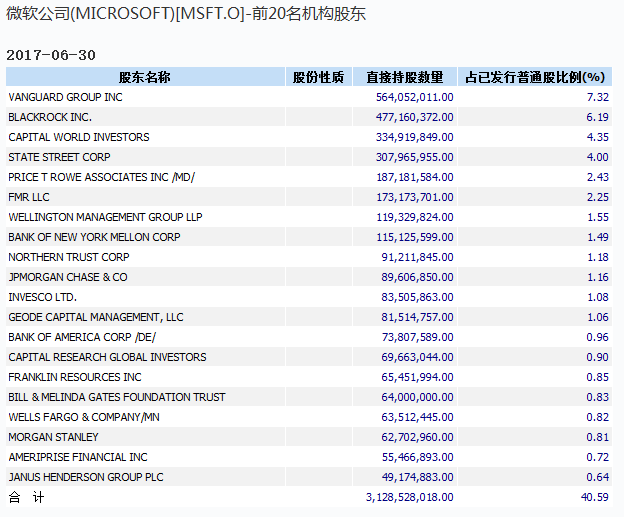Click FMR LLC shareholder name
Screen dimensions: 624x517
(x=29, y=197)
